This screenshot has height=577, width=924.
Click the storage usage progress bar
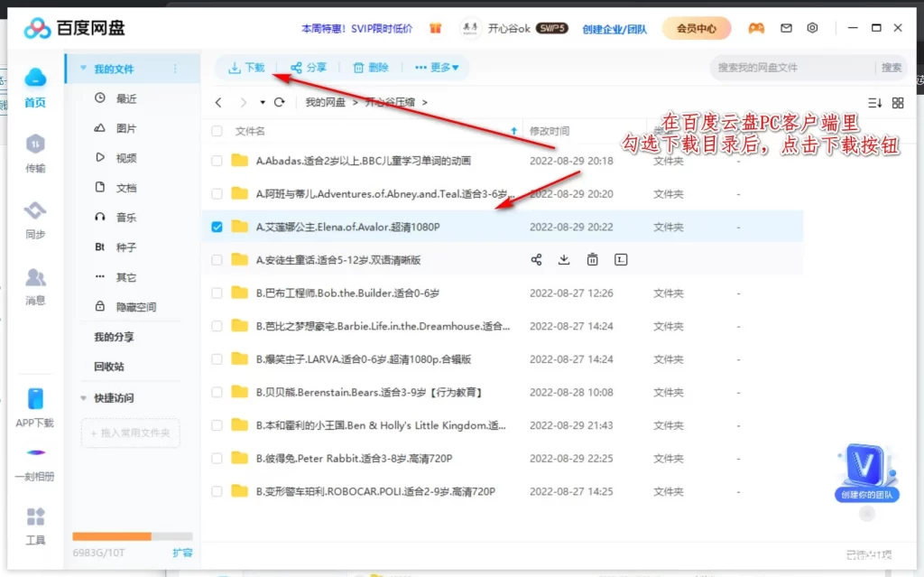133,536
